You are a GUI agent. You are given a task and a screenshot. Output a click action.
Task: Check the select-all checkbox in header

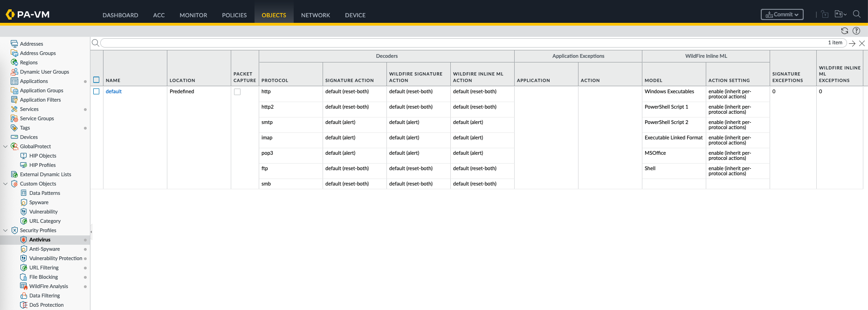(x=96, y=80)
